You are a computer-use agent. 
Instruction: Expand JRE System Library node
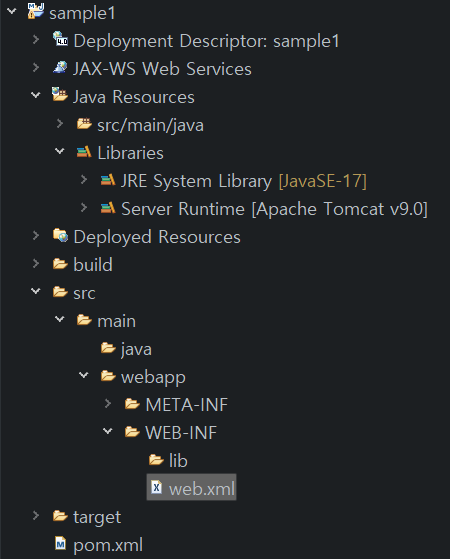[x=84, y=179]
